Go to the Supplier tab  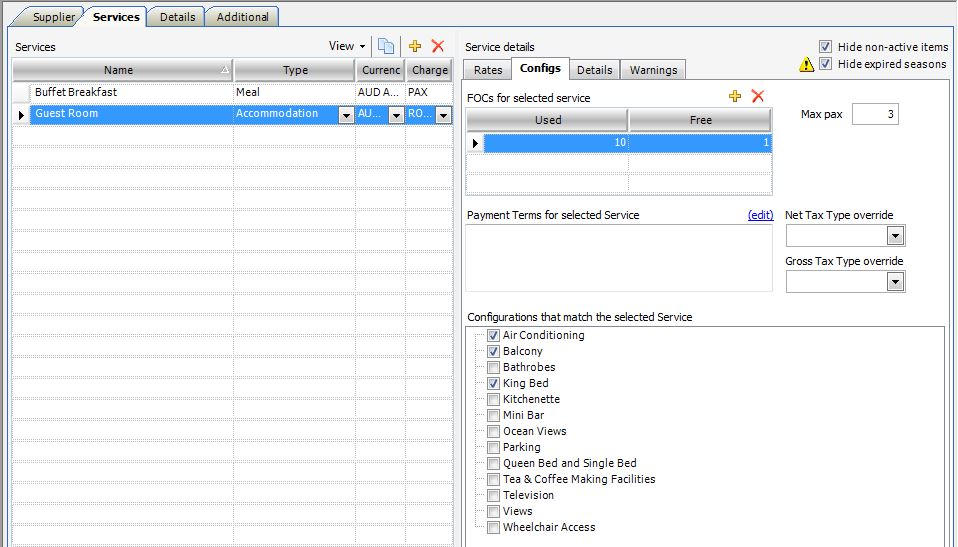53,17
